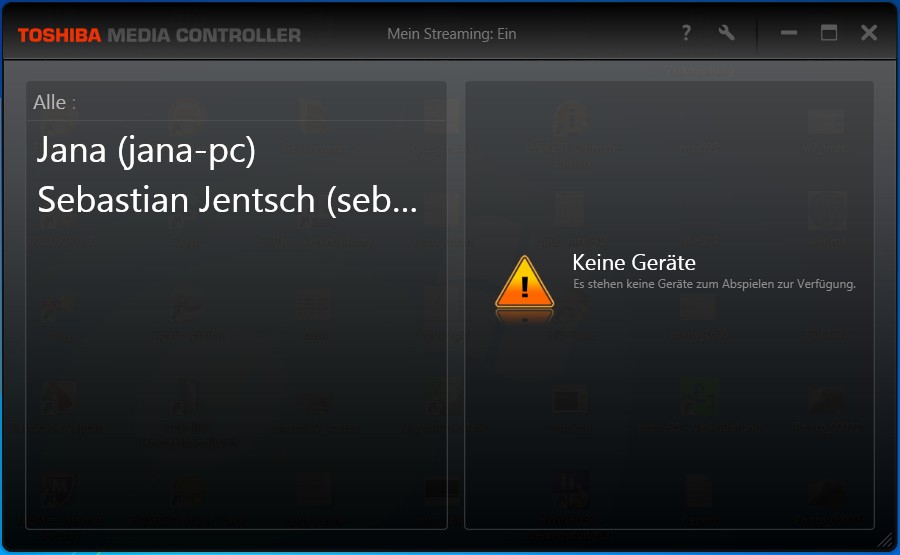Maximize the Media Controller window
The width and height of the screenshot is (900, 555).
click(x=828, y=33)
